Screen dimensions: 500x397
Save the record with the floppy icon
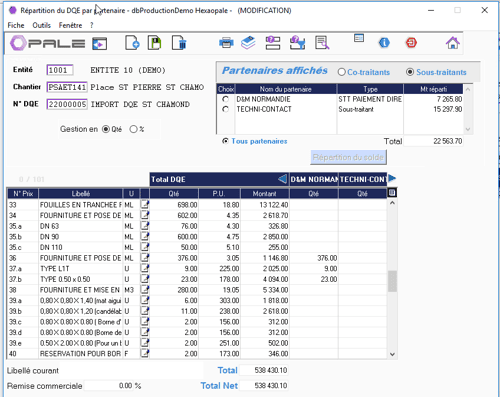(154, 43)
